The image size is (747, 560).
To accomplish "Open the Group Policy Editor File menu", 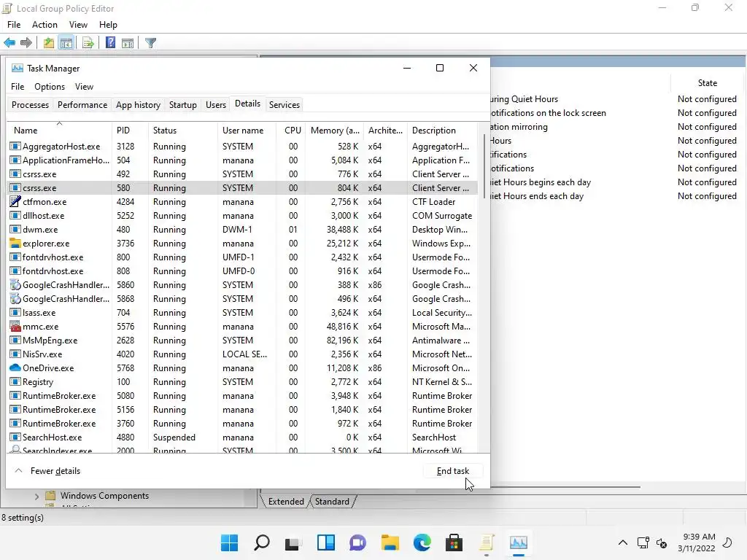I will click(14, 25).
